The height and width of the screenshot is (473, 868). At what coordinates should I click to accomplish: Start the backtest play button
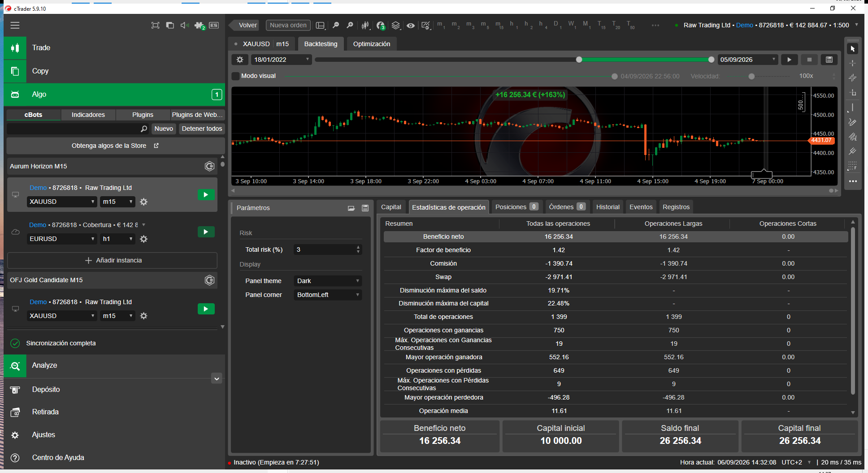pos(790,60)
